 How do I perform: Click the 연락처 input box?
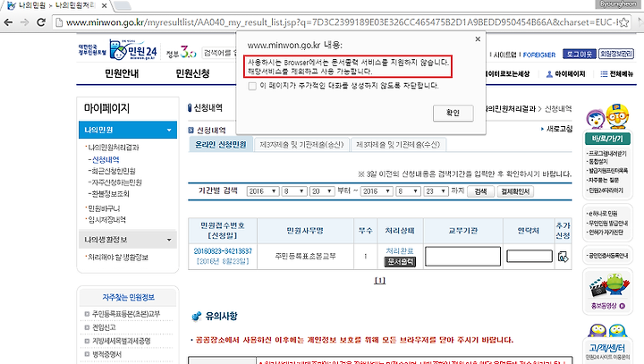pos(530,257)
